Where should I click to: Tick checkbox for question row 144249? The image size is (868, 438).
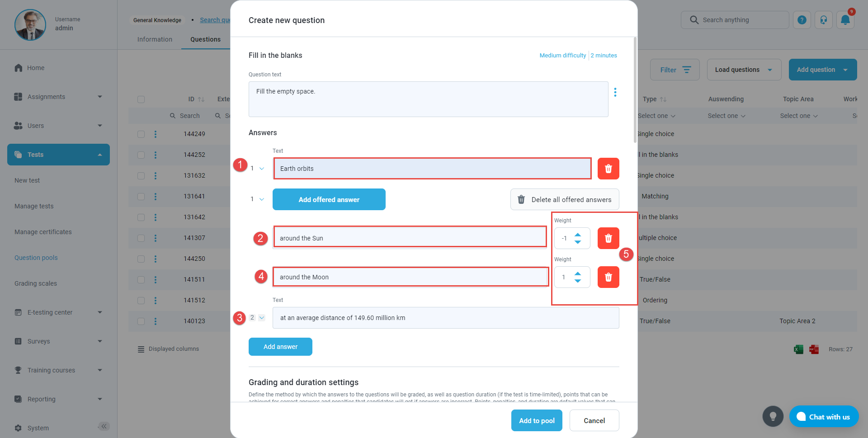point(141,134)
